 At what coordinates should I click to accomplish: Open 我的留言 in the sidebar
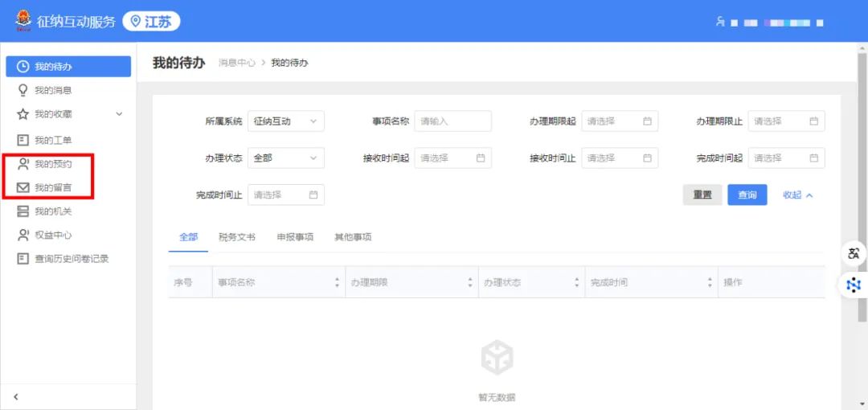pyautogui.click(x=53, y=187)
